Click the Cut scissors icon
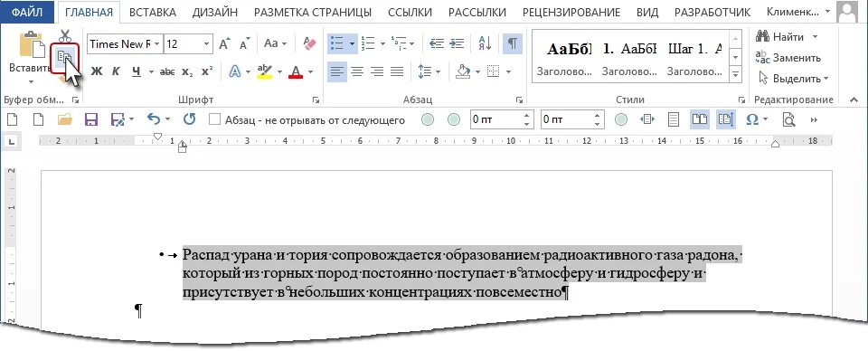 (65, 36)
